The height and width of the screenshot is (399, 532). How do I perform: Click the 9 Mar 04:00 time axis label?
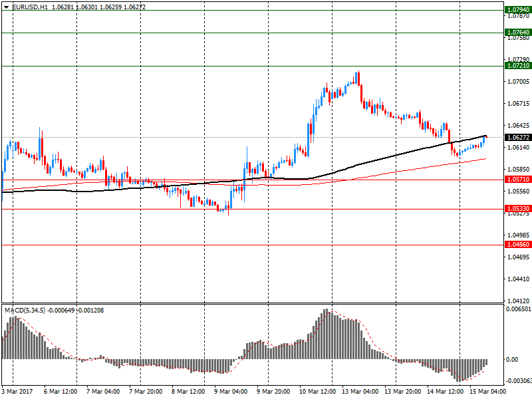(231, 391)
